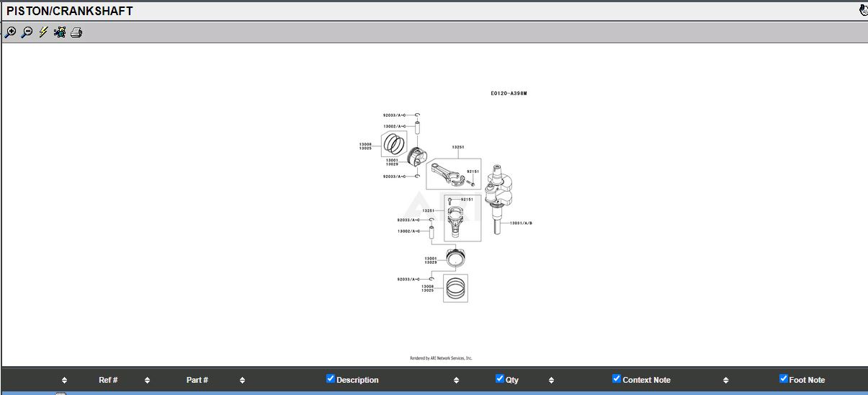Click the zoom in magnifier icon
Screen dimensions: 868x395
tap(10, 32)
